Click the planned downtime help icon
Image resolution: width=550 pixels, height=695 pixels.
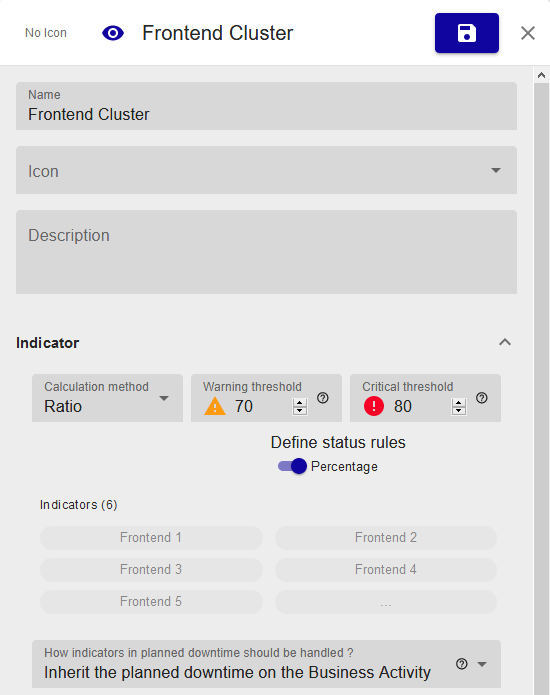pos(461,664)
